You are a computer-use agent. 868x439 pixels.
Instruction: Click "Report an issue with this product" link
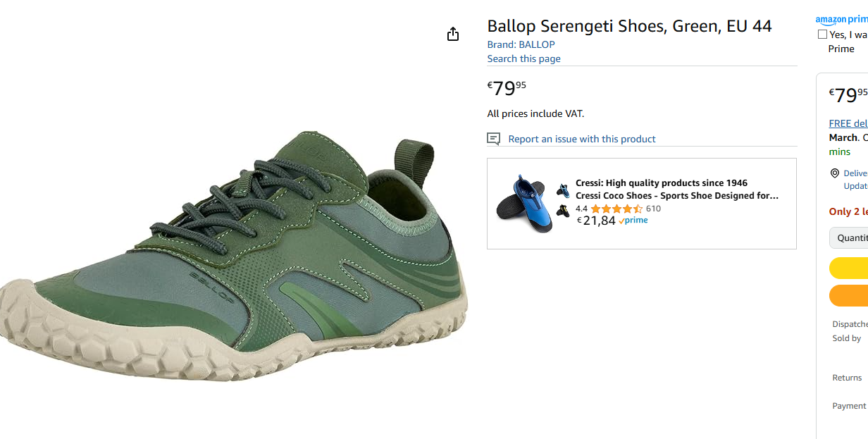pyautogui.click(x=581, y=139)
